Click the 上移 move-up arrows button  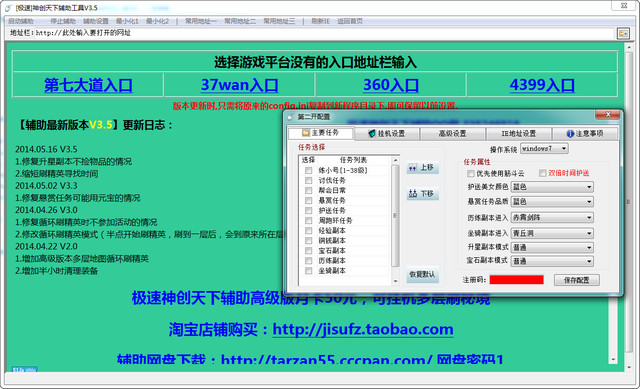tap(422, 168)
